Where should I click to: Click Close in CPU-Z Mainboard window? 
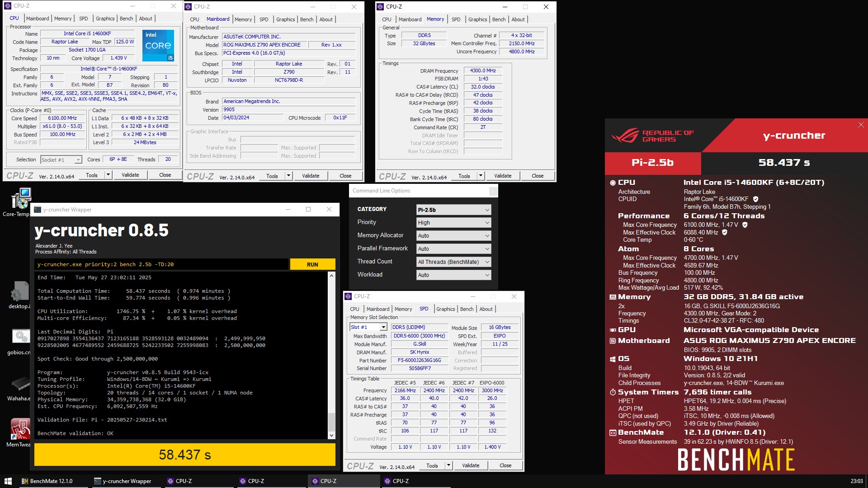345,176
